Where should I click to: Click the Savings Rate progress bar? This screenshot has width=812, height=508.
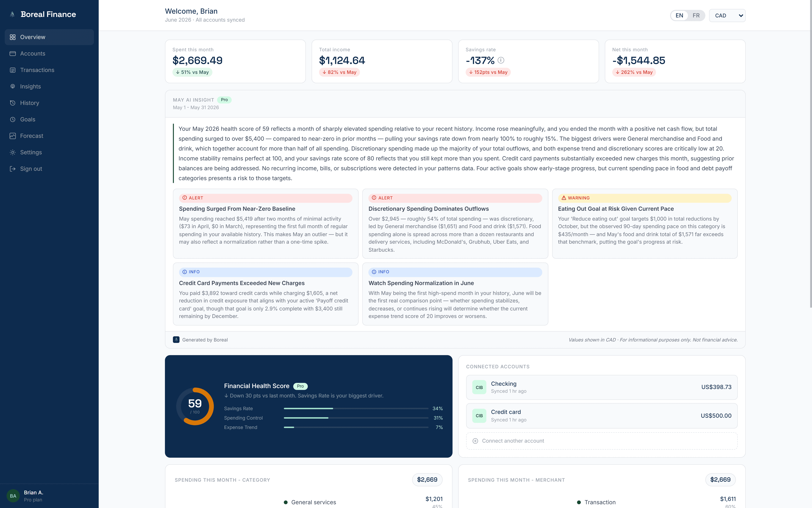(x=356, y=409)
